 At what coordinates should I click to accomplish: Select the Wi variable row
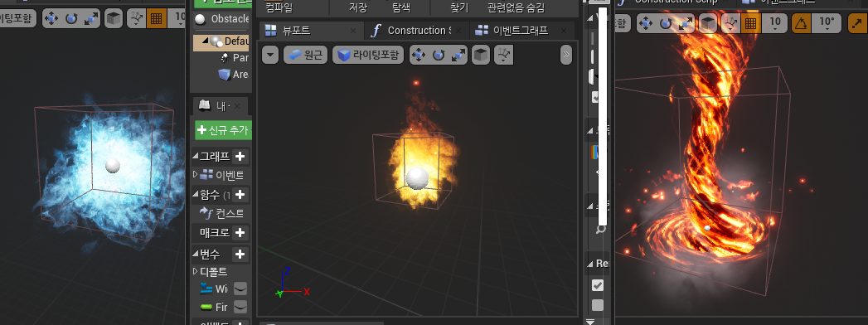click(x=214, y=289)
